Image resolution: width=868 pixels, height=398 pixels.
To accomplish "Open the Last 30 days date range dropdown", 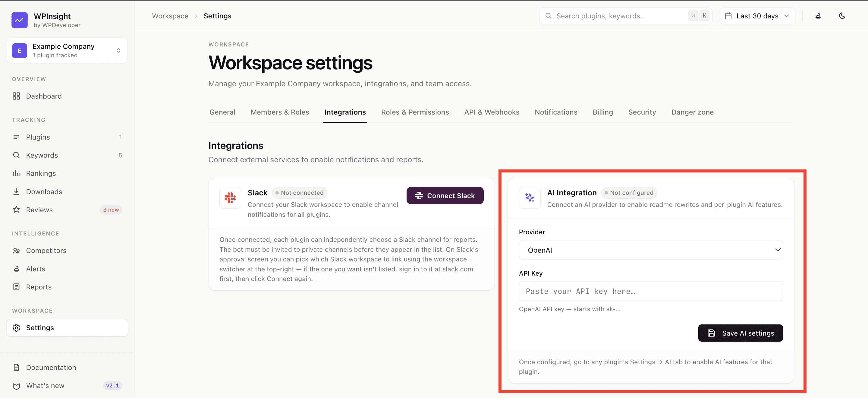I will coord(757,16).
